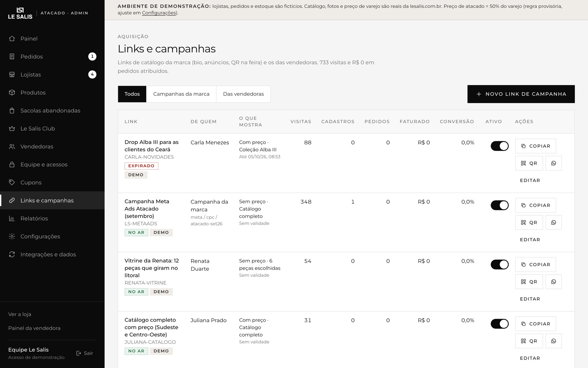Share Campanha Meta Ads link via WhatsApp
The image size is (588, 368).
click(x=553, y=223)
